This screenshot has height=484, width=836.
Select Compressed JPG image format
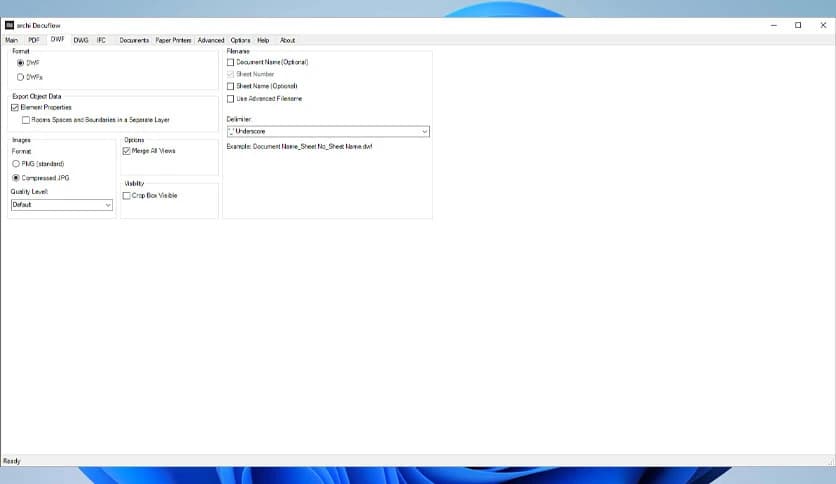(16, 178)
